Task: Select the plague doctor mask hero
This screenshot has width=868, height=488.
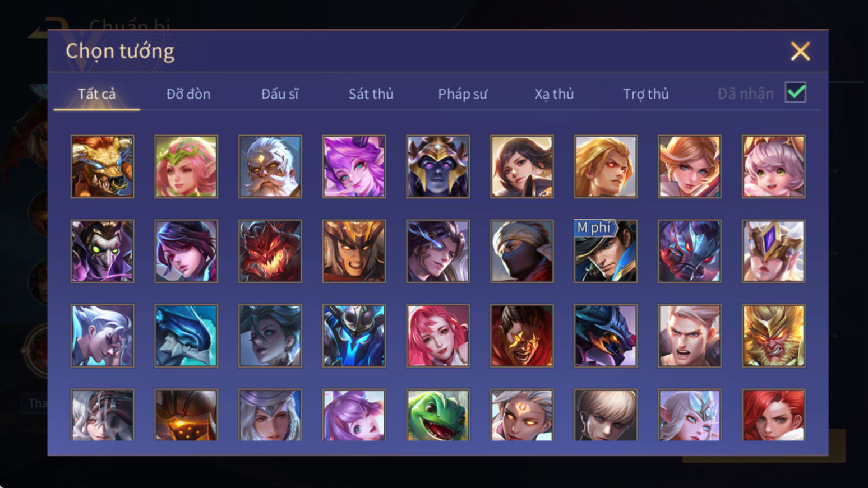Action: pyautogui.click(x=102, y=251)
